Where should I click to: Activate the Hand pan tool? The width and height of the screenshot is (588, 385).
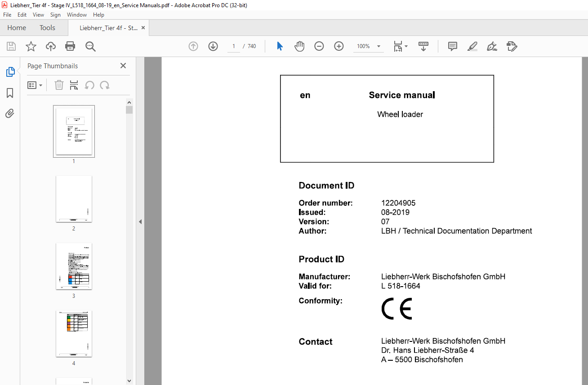299,46
